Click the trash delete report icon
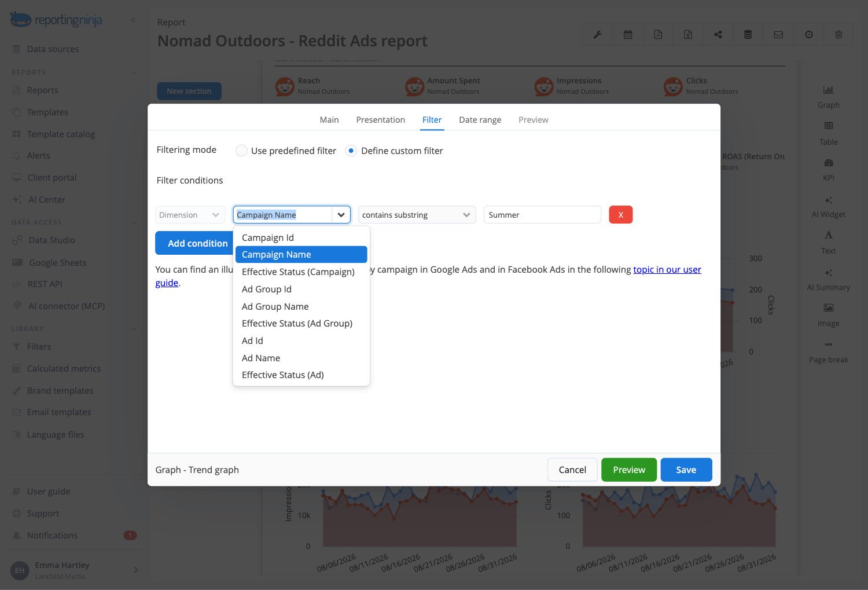 coord(838,35)
